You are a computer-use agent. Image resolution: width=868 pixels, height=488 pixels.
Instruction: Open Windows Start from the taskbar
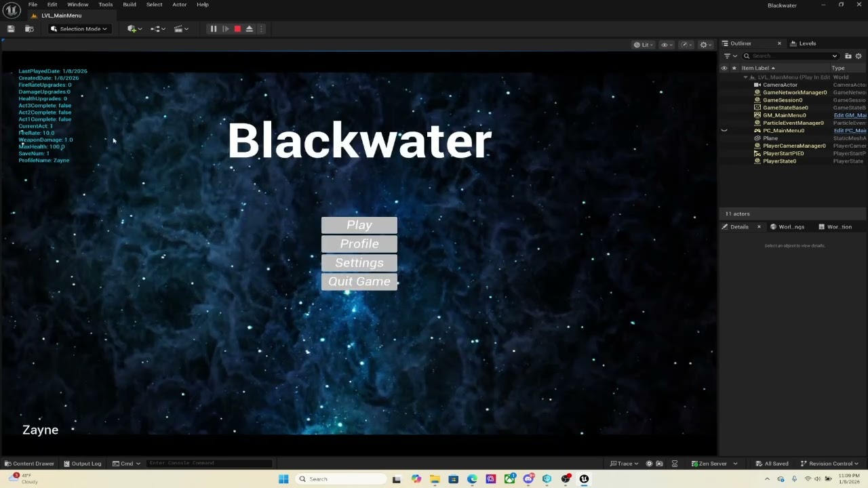point(283,479)
